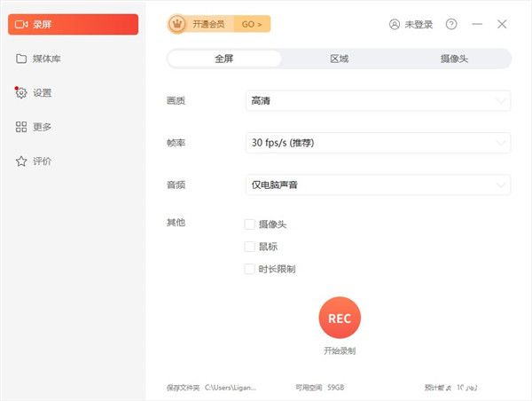Expand the 画质 quality dropdown showing 高清

click(x=378, y=101)
